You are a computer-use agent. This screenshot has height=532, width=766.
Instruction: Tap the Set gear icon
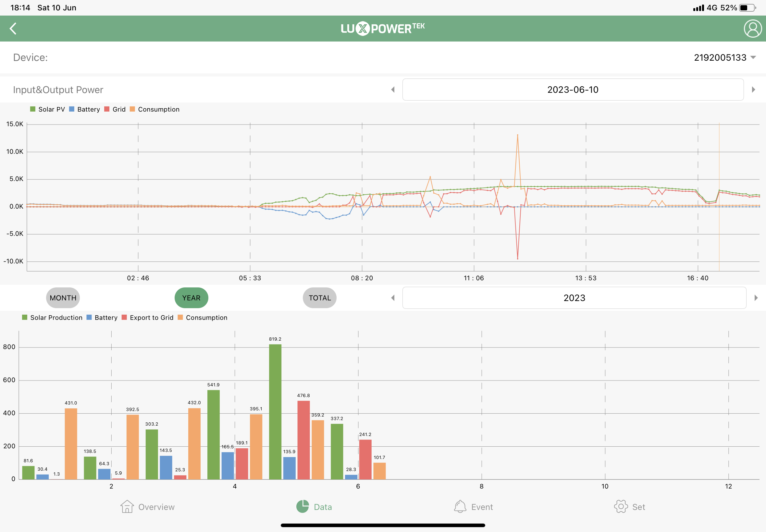pyautogui.click(x=621, y=506)
